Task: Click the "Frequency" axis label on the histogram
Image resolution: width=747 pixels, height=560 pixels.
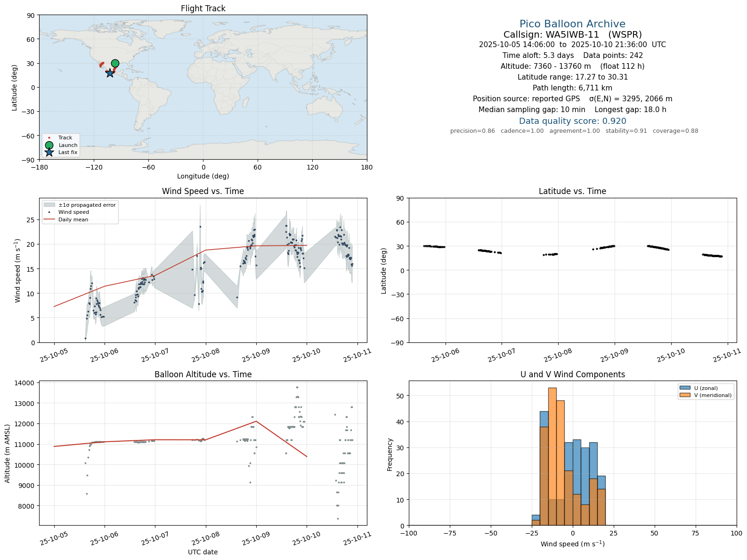Action: (390, 454)
